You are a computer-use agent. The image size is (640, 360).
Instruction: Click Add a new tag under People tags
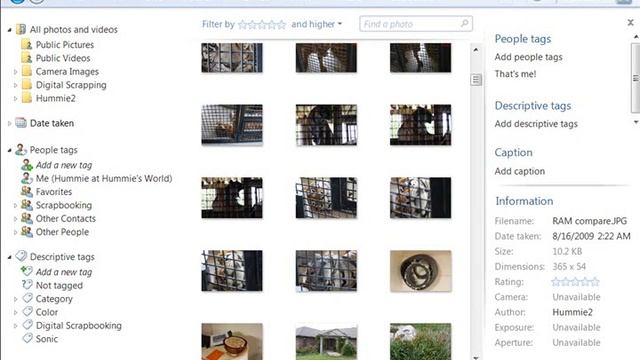tap(64, 165)
